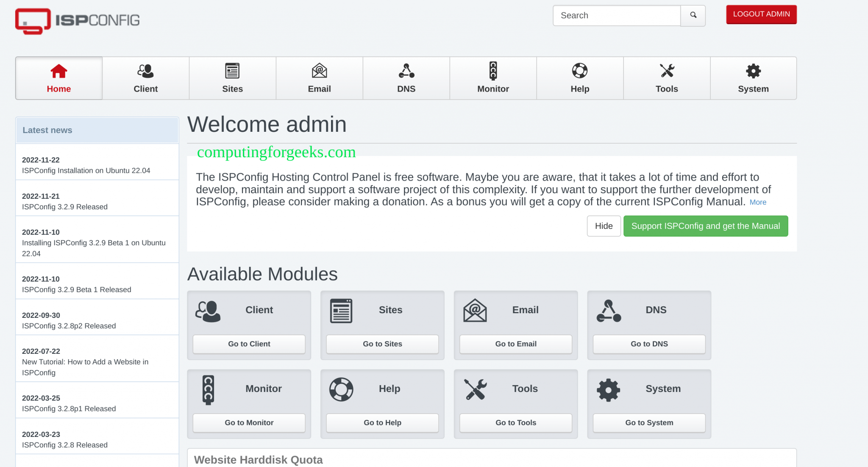Click the Client people icon in Available Modules
This screenshot has height=467, width=868.
pyautogui.click(x=208, y=310)
